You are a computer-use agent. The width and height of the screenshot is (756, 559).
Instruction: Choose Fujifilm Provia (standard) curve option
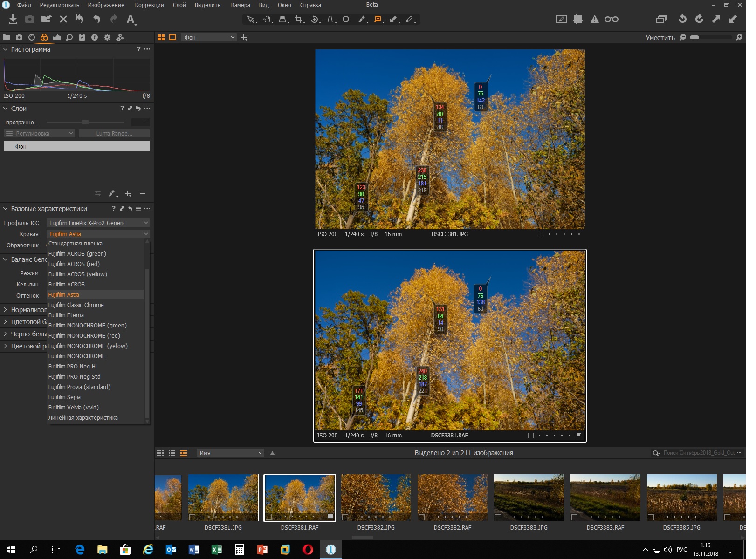(96, 387)
